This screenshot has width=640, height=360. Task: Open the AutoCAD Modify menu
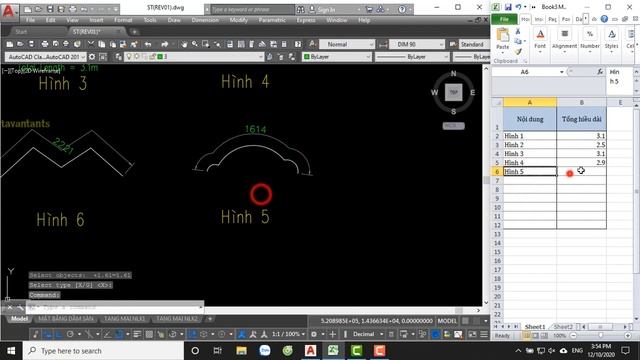coord(239,20)
